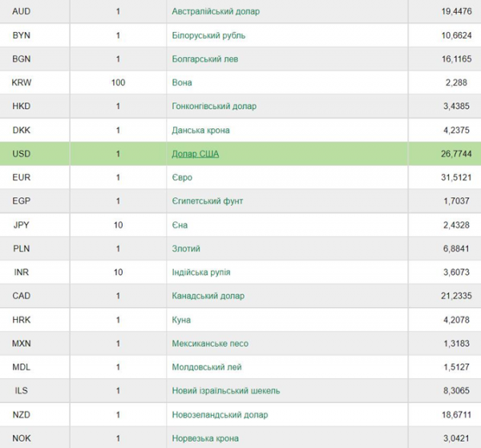Image resolution: width=481 pixels, height=448 pixels.
Task: Click the 3,0421 rate value
Action: pyautogui.click(x=456, y=438)
